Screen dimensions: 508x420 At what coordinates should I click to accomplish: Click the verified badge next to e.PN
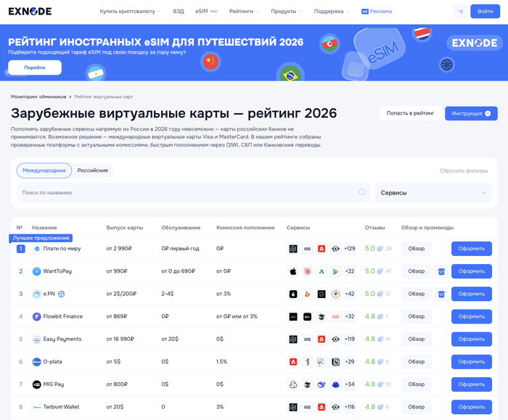click(x=61, y=294)
